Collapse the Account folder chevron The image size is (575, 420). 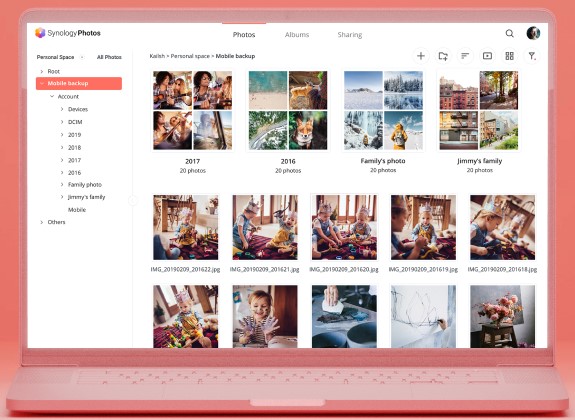click(52, 96)
